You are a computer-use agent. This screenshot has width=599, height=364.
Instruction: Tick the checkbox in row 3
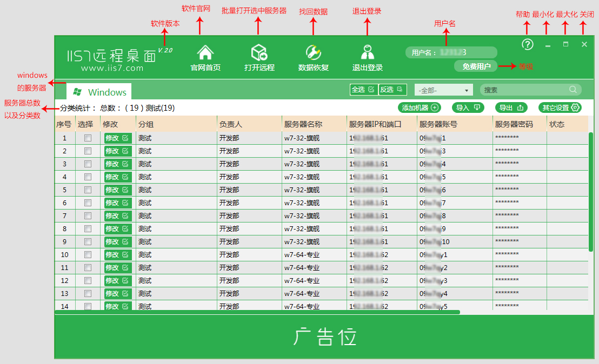click(x=88, y=164)
